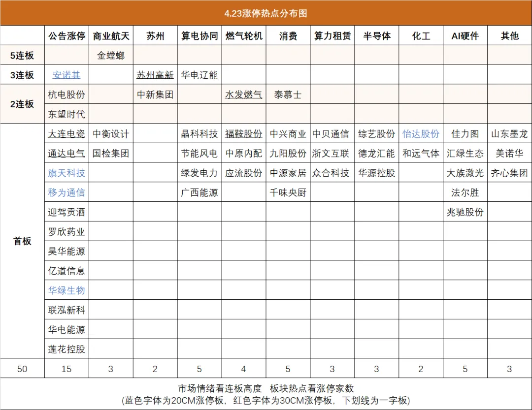Select the 广西能源 cell

199,192
